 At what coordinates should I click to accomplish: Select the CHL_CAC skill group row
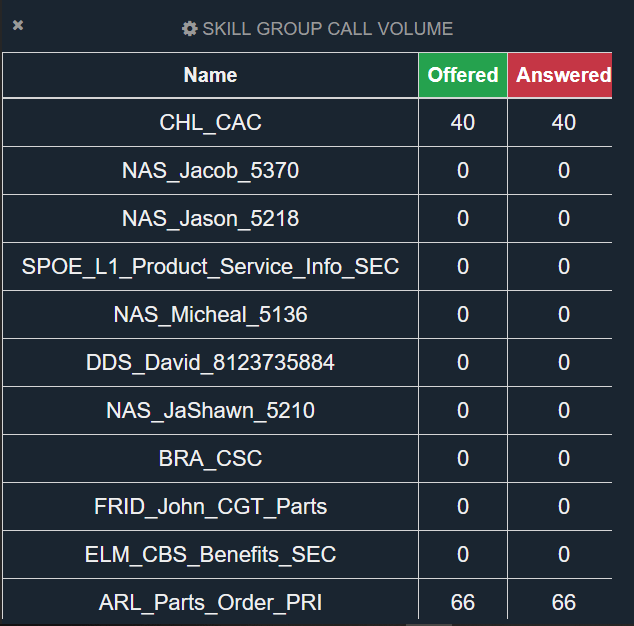point(210,123)
